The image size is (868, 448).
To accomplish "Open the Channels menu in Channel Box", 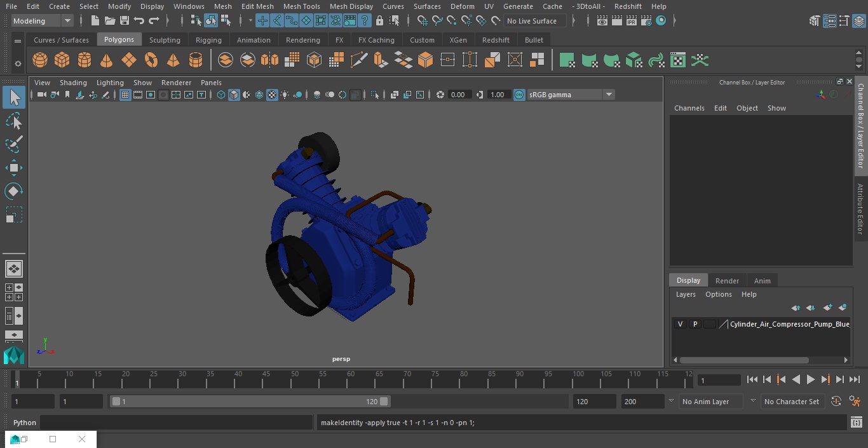I will coord(689,108).
